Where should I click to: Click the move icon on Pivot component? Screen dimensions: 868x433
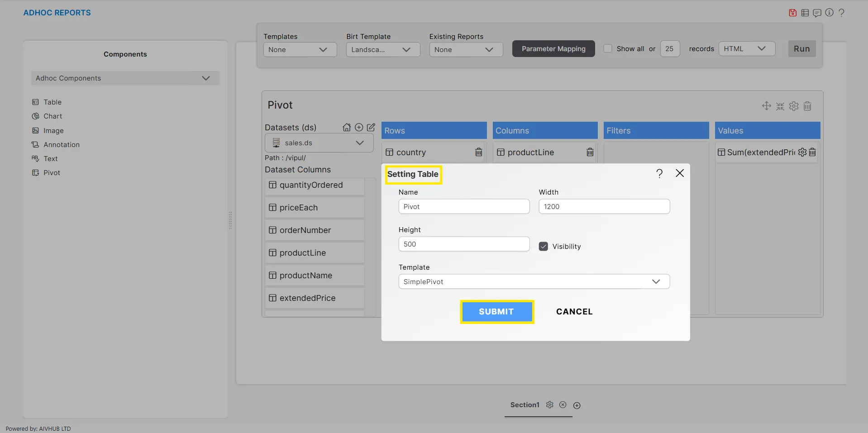coord(766,106)
